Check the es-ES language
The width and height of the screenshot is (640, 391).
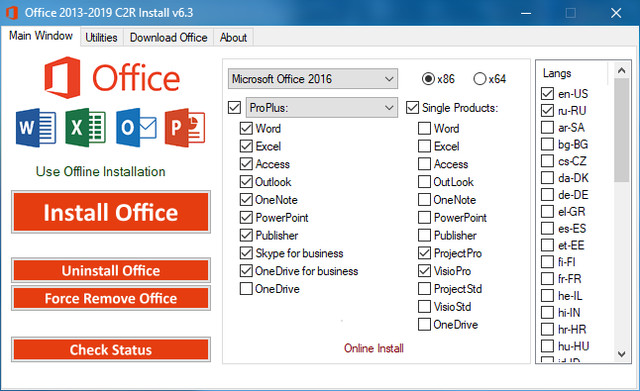click(547, 228)
